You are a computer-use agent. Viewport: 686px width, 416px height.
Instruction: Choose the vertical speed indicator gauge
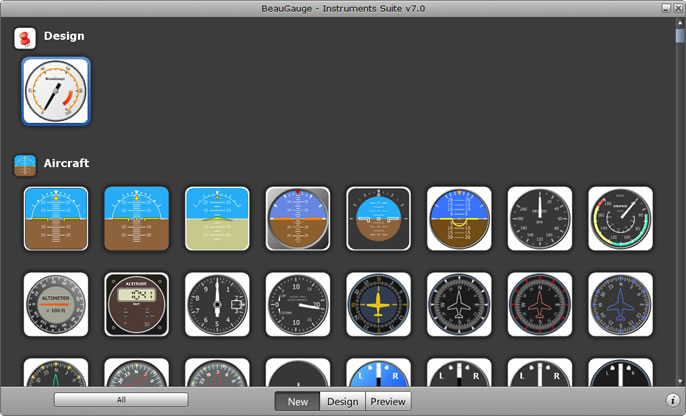(298, 304)
